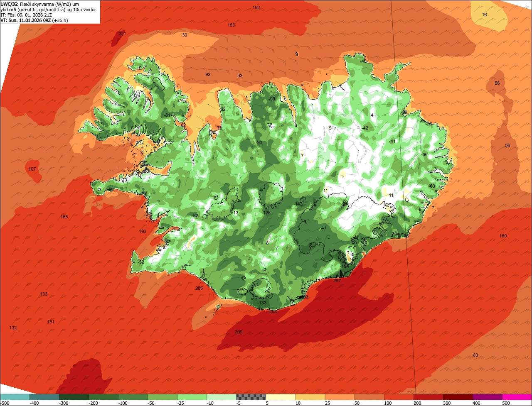Click the map value 193
The height and width of the screenshot is (406, 532).
pos(143,231)
